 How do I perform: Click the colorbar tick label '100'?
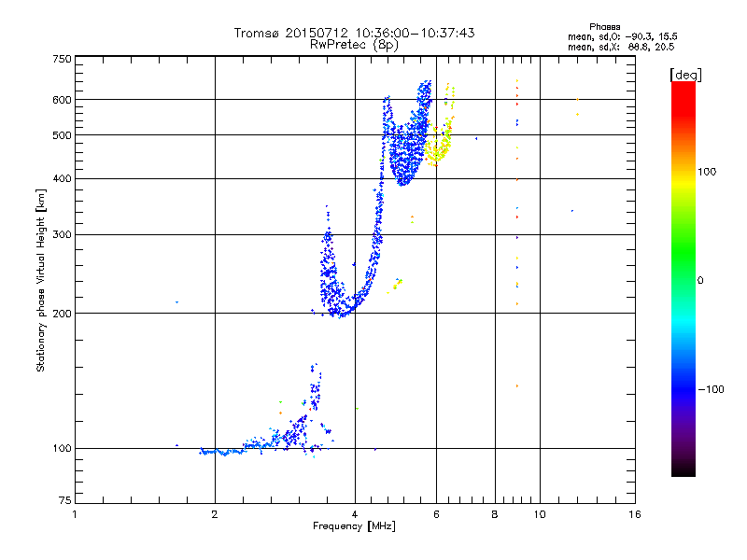(x=707, y=172)
